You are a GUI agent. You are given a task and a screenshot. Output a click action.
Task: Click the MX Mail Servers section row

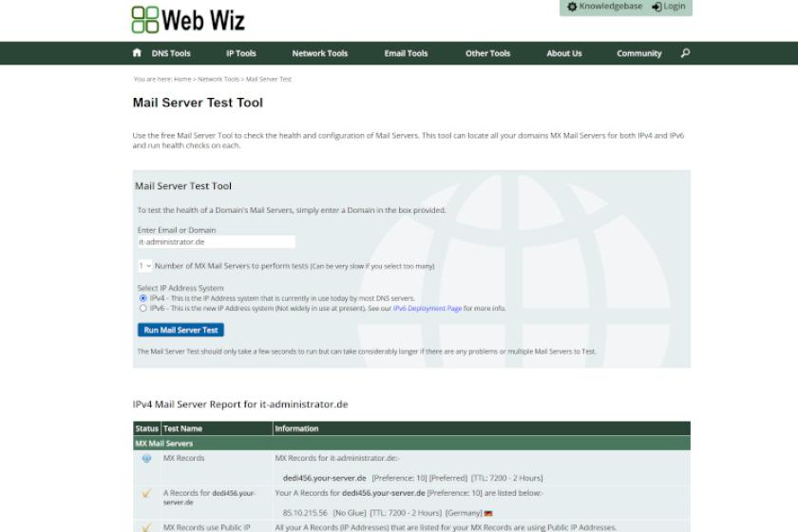411,444
